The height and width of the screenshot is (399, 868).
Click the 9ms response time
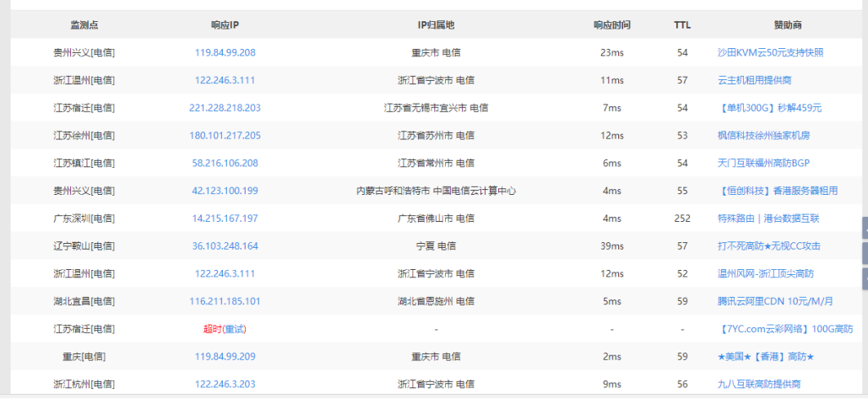point(611,385)
